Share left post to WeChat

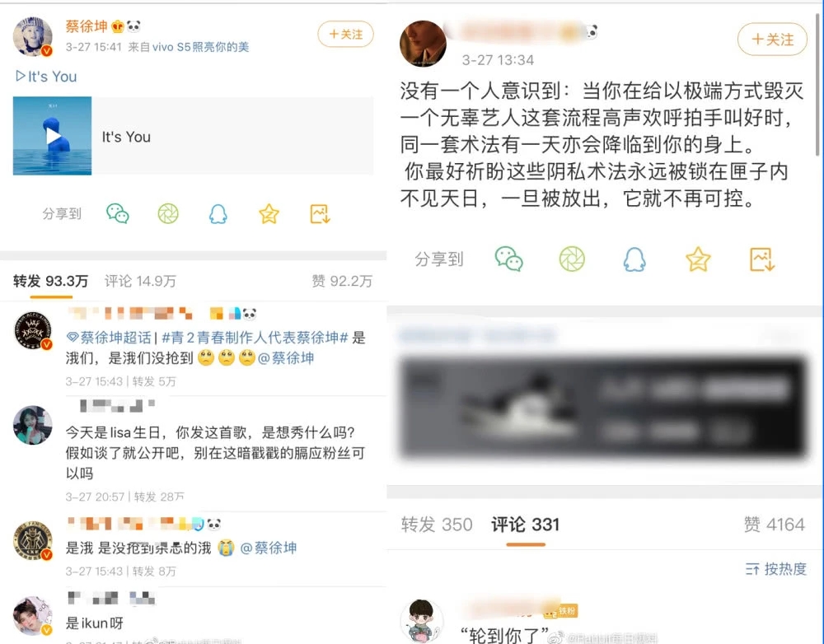coord(118,213)
